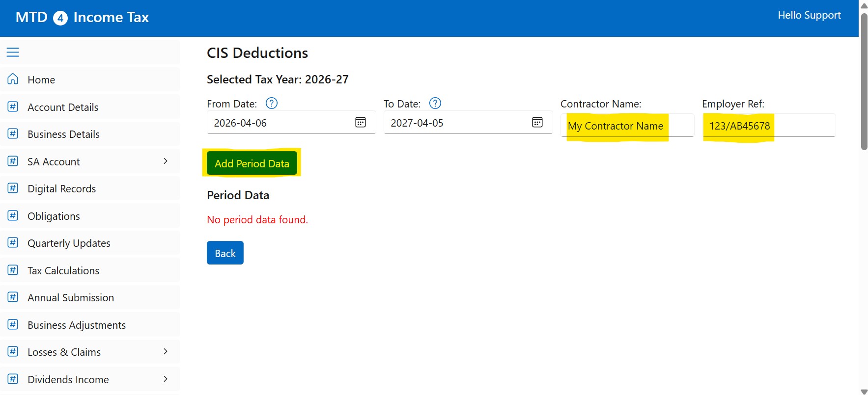The height and width of the screenshot is (395, 868).
Task: Expand the Dividends Income submenu chevron
Action: point(166,379)
